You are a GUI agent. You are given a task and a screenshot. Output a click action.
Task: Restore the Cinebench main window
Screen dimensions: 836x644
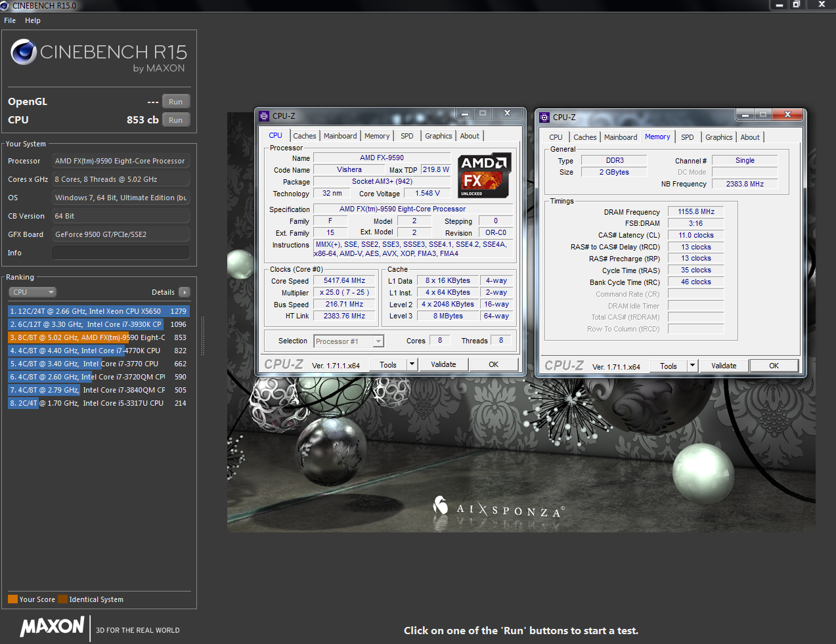pyautogui.click(x=797, y=5)
